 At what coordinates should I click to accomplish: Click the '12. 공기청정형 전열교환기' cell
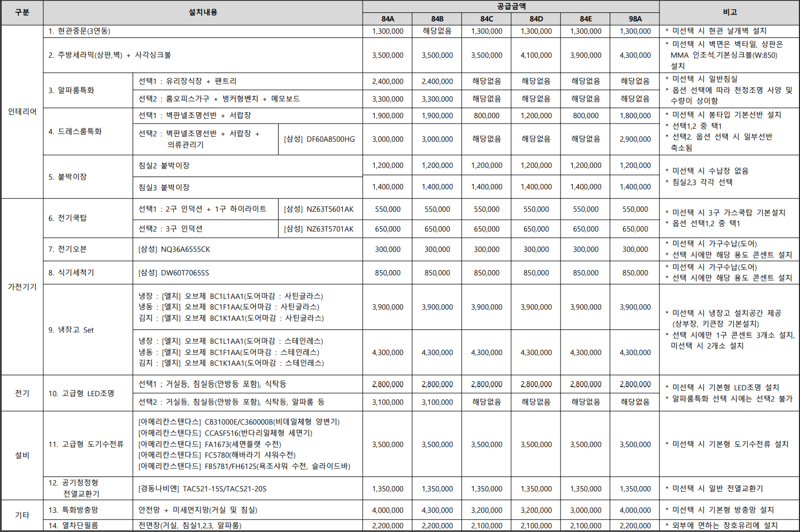88,488
